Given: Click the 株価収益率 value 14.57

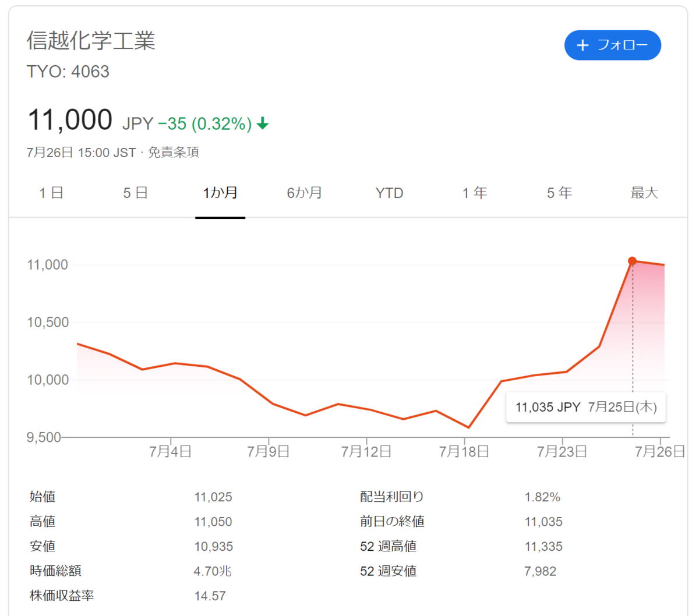Looking at the screenshot, I should coord(210,596).
